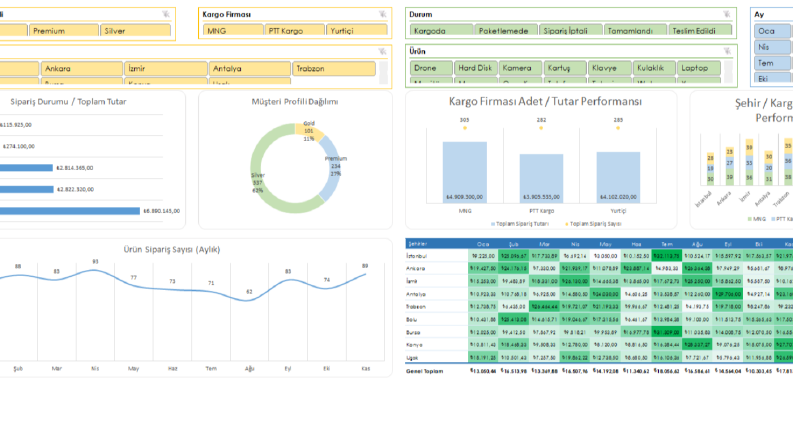
Task: Choose Klavye in Ürün slicer
Action: point(610,68)
